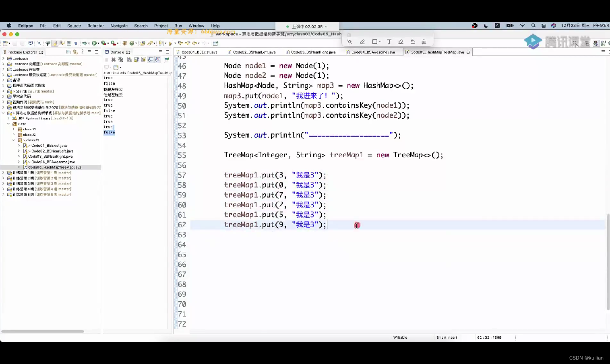Viewport: 610px width, 364px height.
Task: Click Link with Editor icon in Package Explorer
Action: click(x=75, y=52)
